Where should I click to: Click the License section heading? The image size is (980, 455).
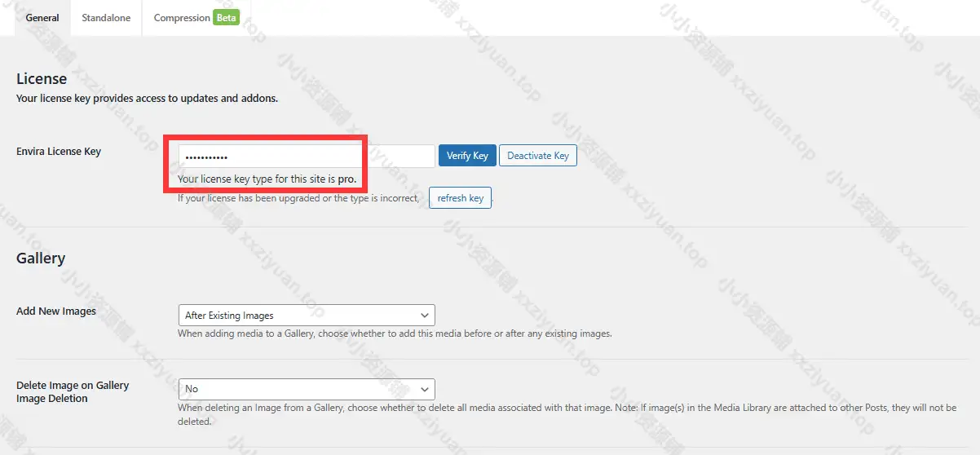point(42,79)
